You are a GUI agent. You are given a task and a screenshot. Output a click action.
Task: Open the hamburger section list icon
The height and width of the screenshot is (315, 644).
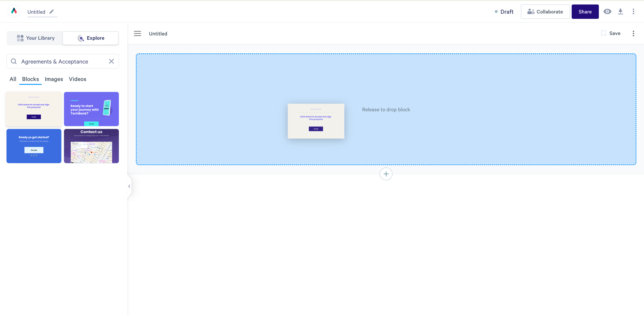pyautogui.click(x=137, y=33)
